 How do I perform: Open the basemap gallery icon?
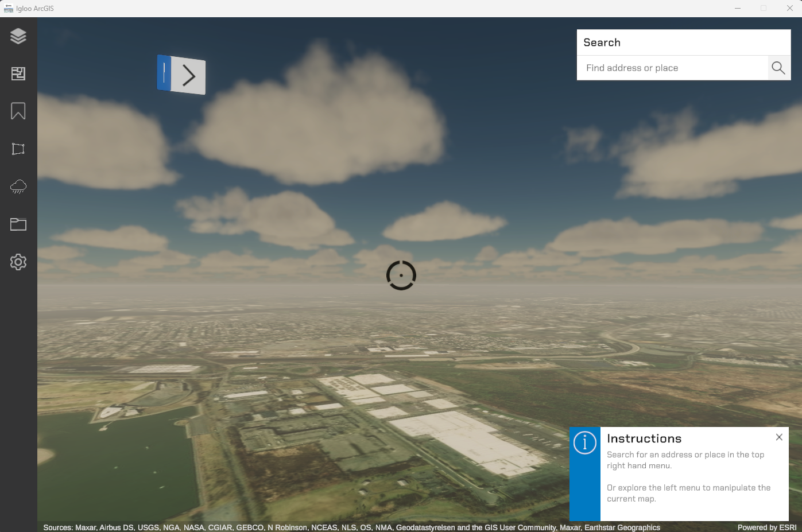(x=18, y=73)
